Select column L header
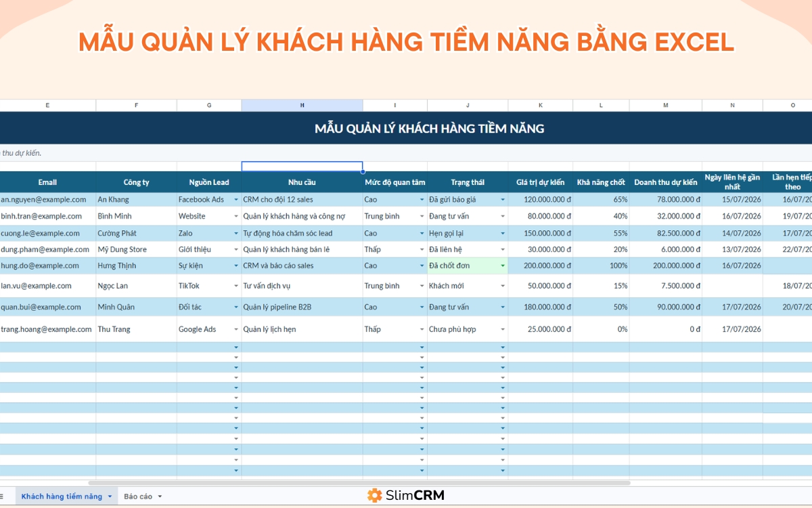This screenshot has height=508, width=812. tap(601, 106)
